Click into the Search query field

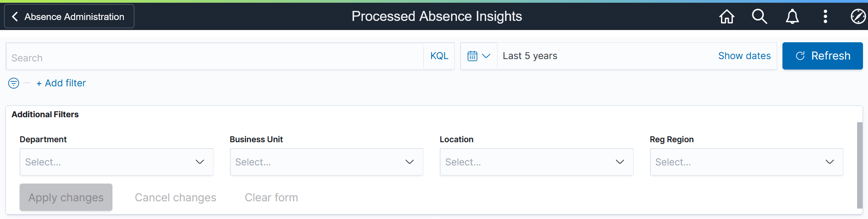pos(214,58)
